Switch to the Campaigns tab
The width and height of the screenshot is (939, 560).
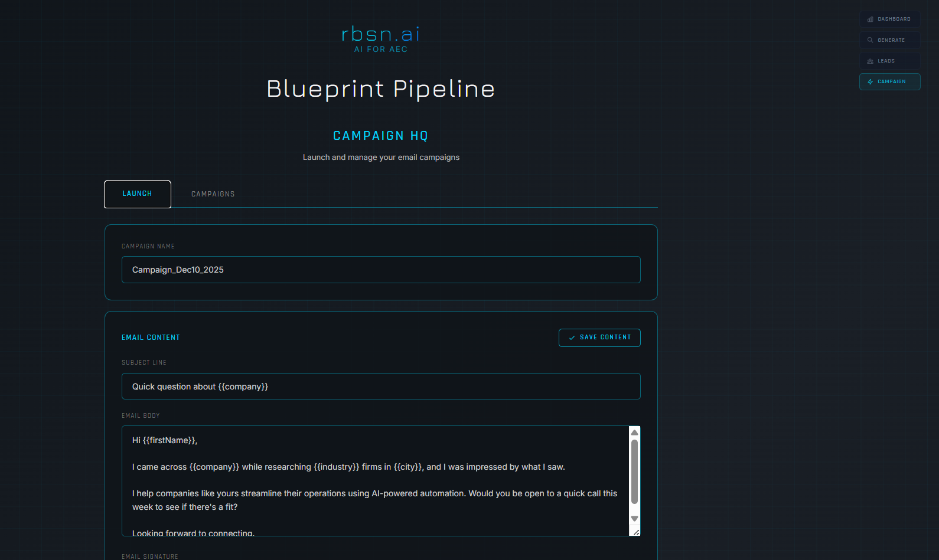click(x=213, y=194)
